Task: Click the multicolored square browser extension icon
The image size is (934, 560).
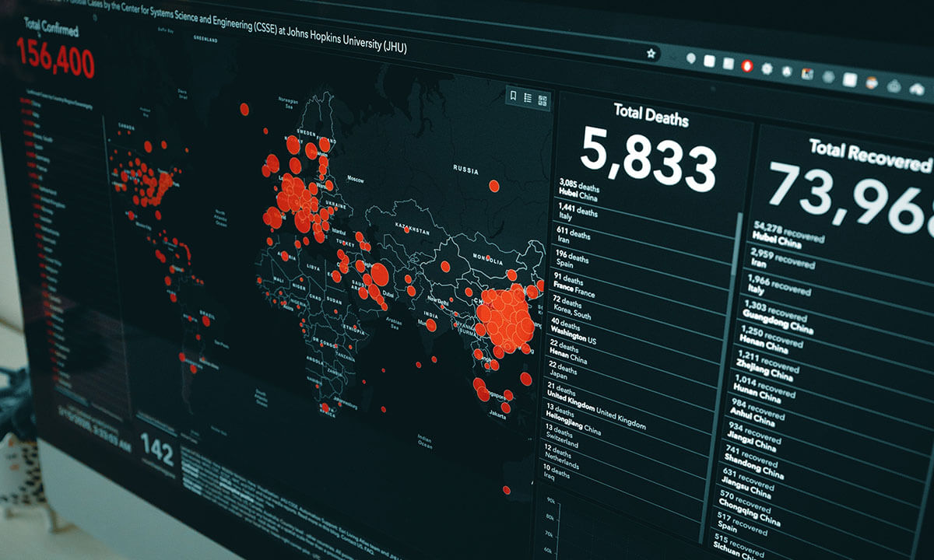Action: pyautogui.click(x=807, y=75)
